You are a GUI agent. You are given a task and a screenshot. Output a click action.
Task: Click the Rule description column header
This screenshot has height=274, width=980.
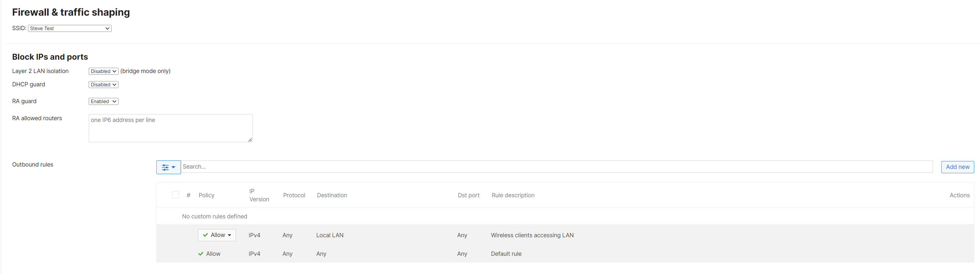click(x=512, y=195)
